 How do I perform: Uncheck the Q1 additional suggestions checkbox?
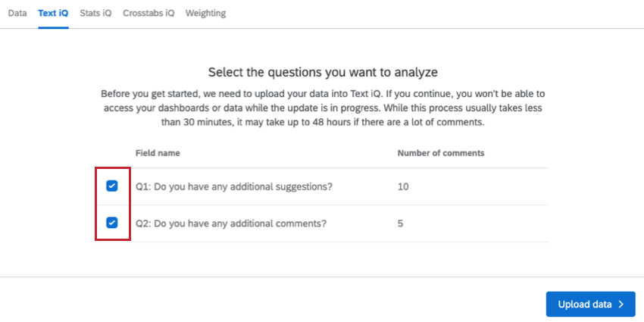[112, 186]
